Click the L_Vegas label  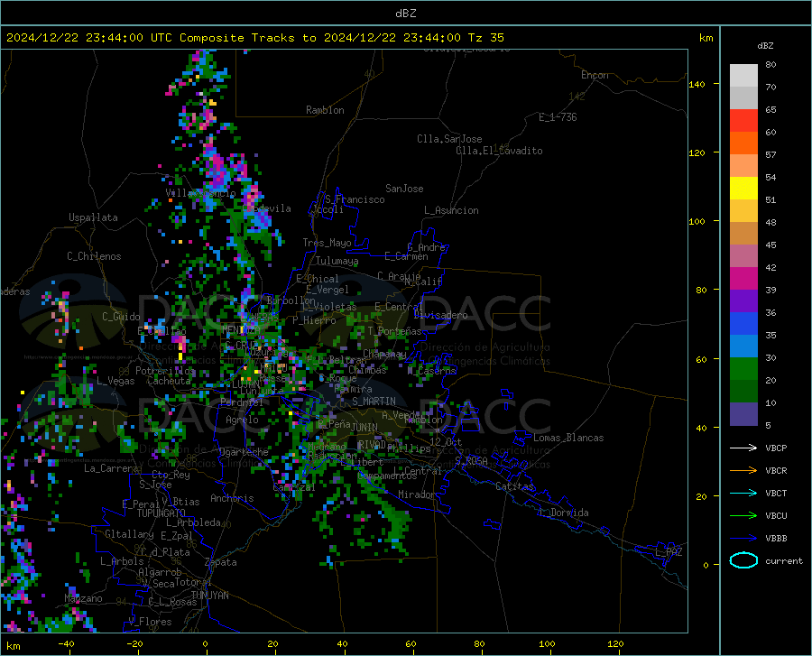pos(115,382)
